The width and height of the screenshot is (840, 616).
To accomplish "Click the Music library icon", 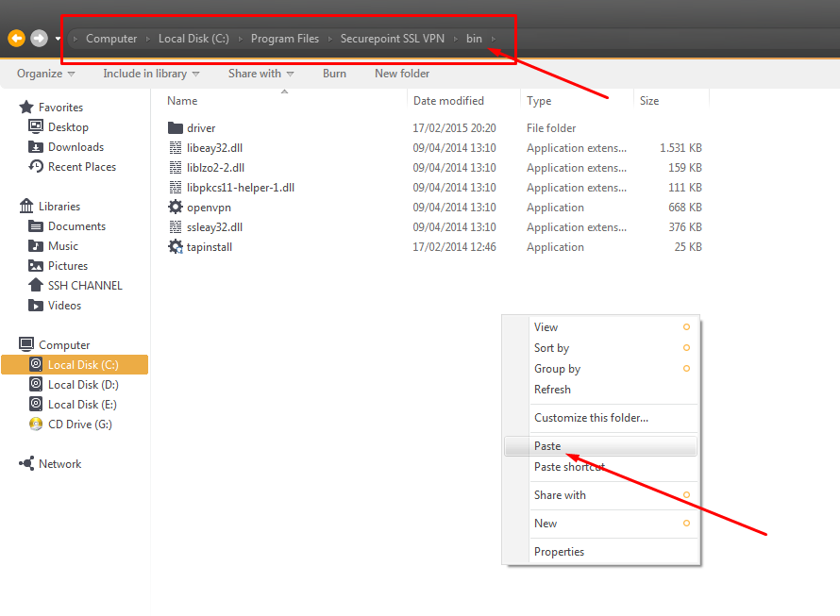I will pos(36,246).
